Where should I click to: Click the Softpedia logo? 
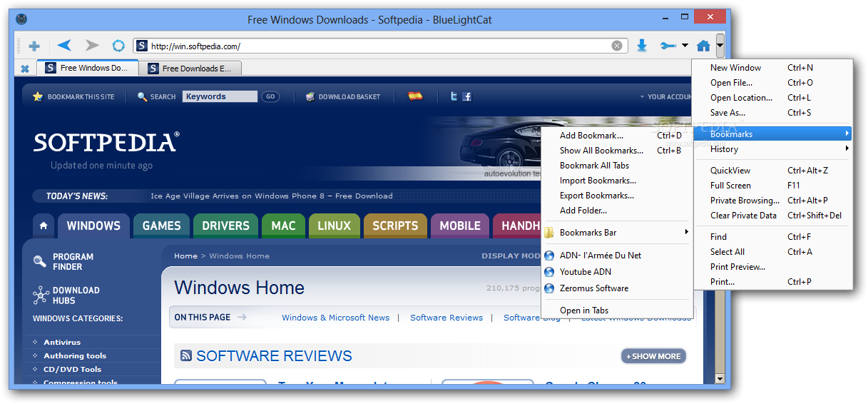[x=106, y=142]
